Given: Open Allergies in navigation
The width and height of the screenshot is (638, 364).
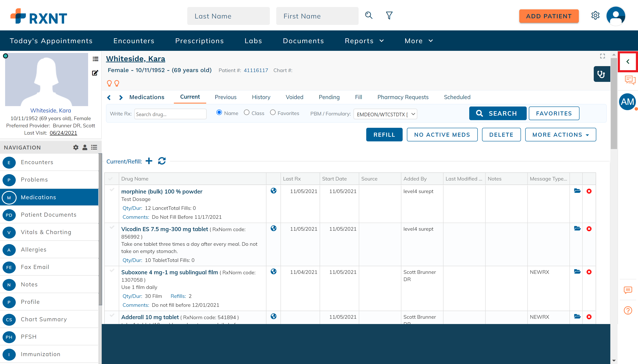Looking at the screenshot, I should (49, 250).
